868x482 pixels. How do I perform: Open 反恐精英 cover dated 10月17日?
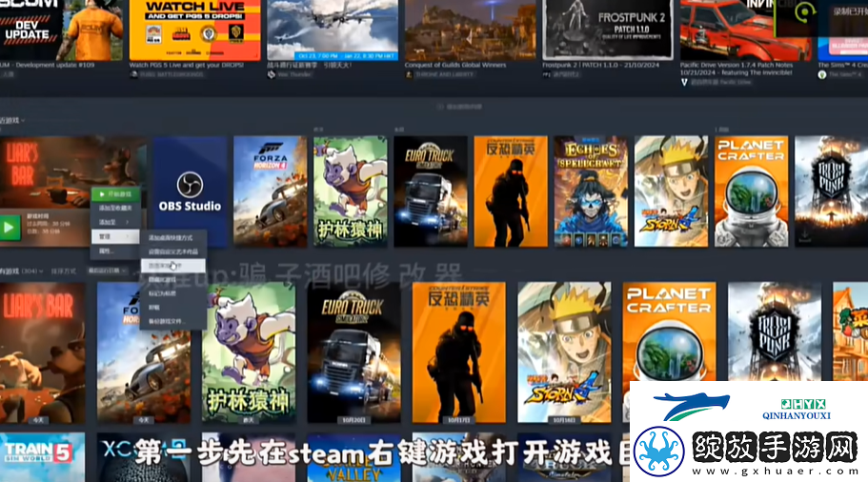pyautogui.click(x=459, y=353)
